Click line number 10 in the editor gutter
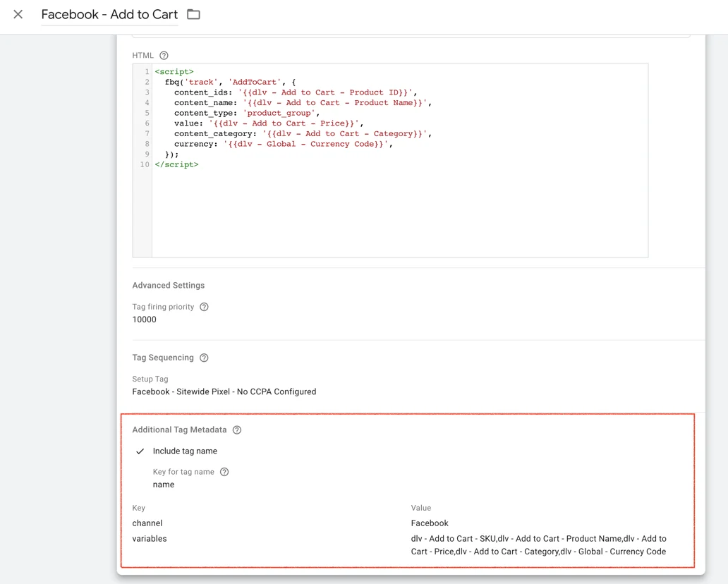The width and height of the screenshot is (728, 584). [x=145, y=164]
